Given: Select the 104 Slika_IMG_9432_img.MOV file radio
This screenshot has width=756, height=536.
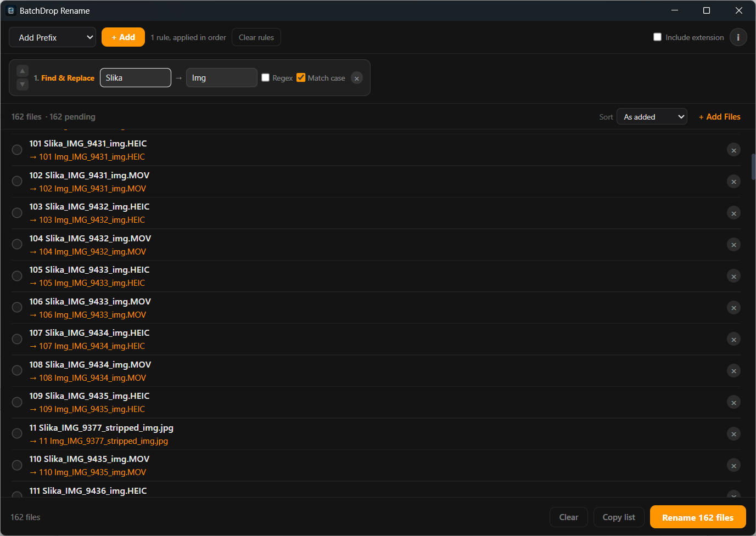Looking at the screenshot, I should tap(17, 244).
